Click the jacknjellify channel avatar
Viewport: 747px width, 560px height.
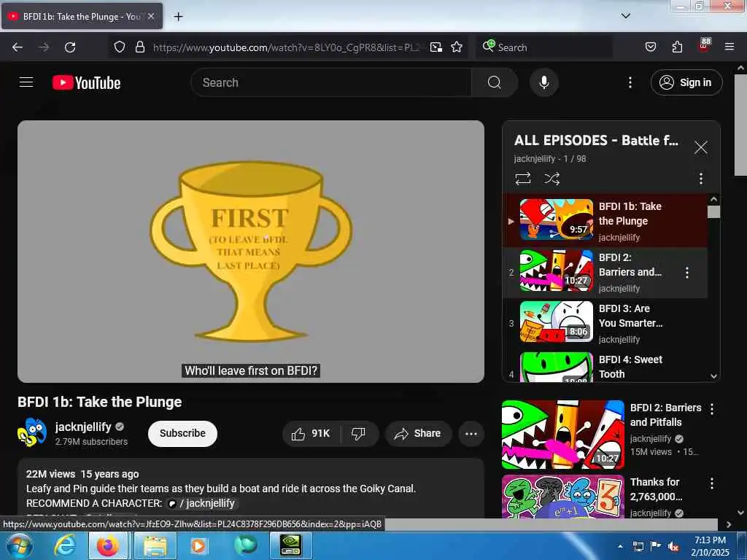click(x=32, y=432)
